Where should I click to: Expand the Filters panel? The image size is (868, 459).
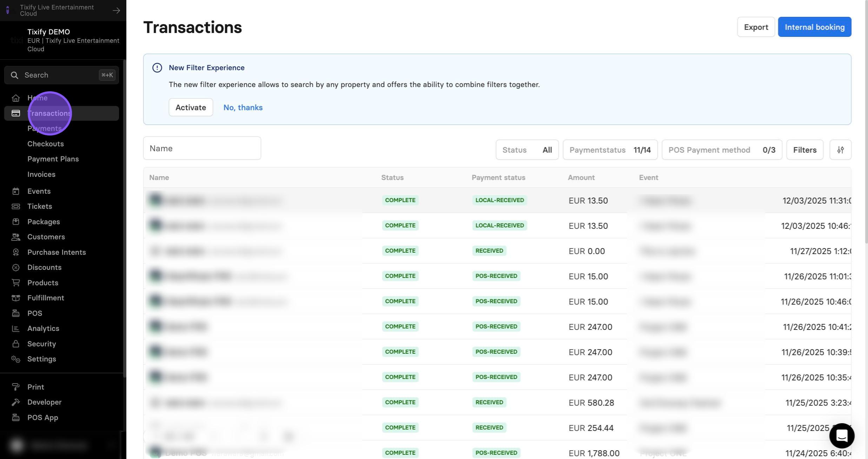click(x=804, y=150)
